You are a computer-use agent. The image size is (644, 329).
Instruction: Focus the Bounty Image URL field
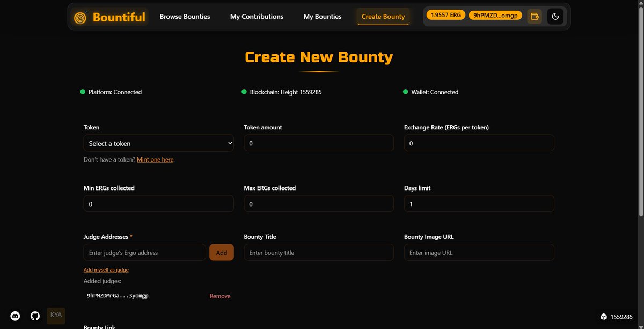click(x=479, y=252)
